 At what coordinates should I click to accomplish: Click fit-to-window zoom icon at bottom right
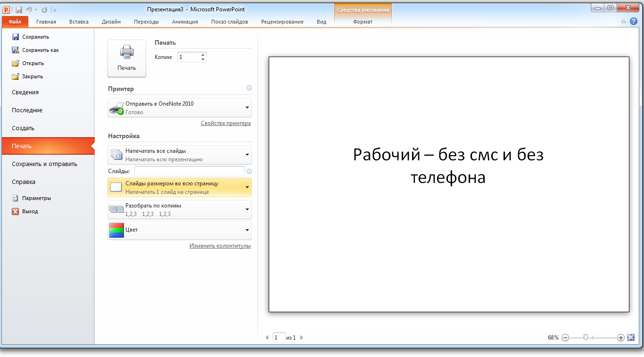631,337
